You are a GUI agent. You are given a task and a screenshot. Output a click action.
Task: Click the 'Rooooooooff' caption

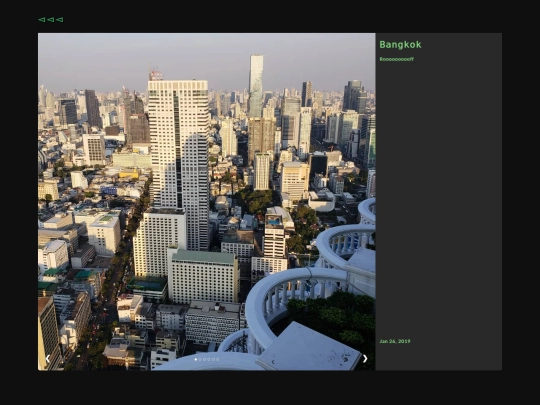397,59
